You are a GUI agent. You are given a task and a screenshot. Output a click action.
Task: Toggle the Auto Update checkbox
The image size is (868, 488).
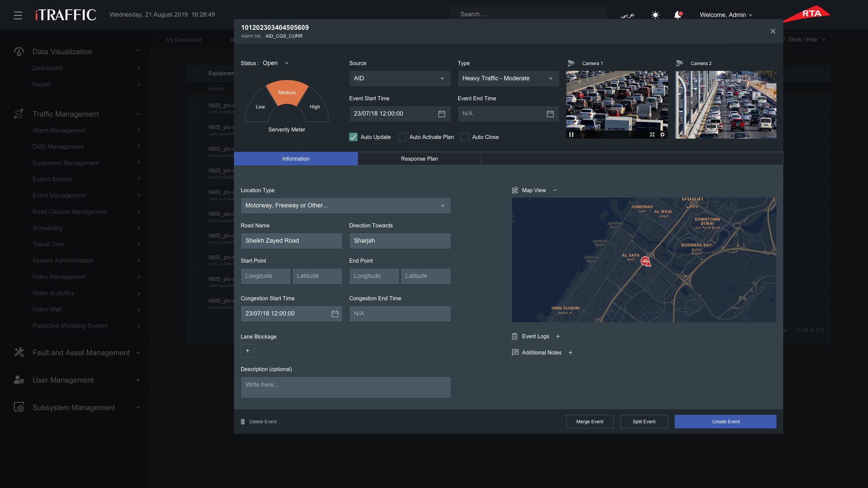354,137
